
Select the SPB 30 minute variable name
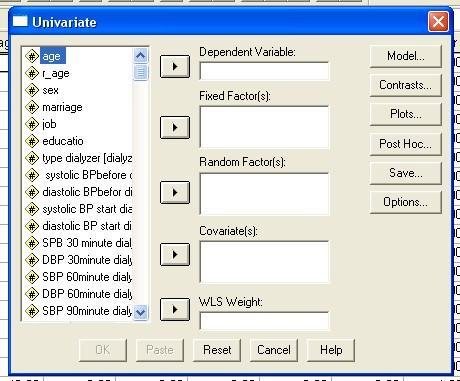pyautogui.click(x=87, y=243)
